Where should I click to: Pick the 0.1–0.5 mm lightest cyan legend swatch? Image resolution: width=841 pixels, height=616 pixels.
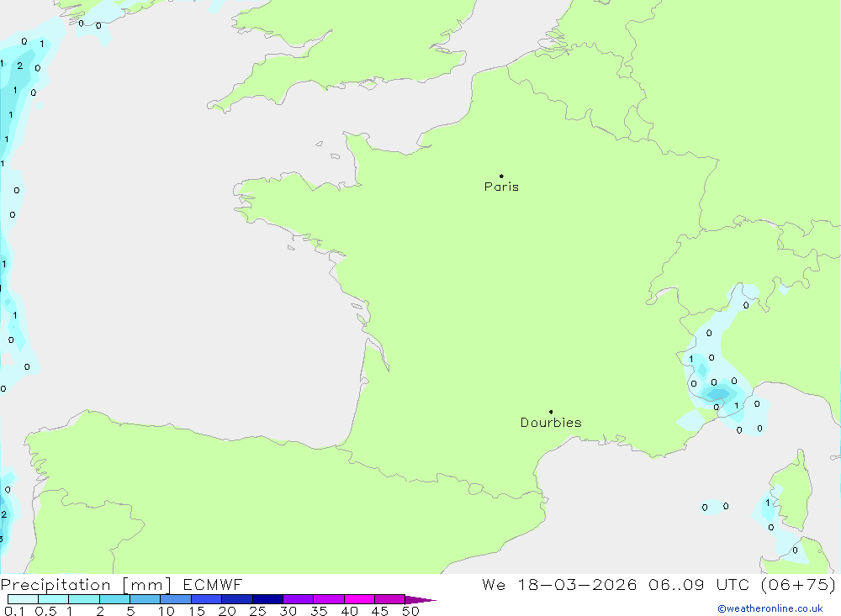pyautogui.click(x=23, y=599)
